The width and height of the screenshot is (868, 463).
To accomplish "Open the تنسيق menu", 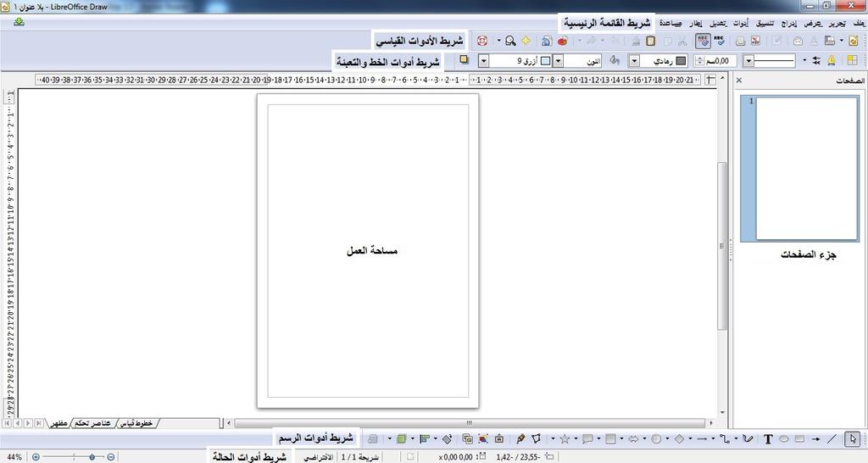I will tap(765, 23).
